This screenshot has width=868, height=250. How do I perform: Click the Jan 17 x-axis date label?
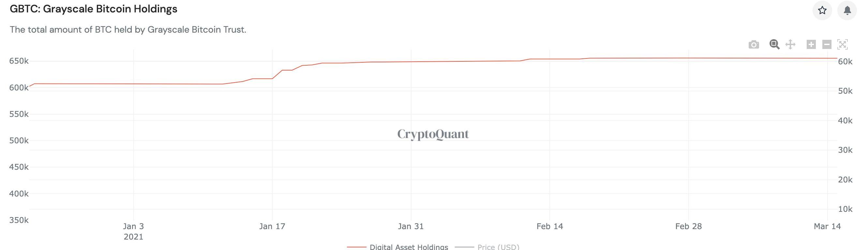pos(272,227)
